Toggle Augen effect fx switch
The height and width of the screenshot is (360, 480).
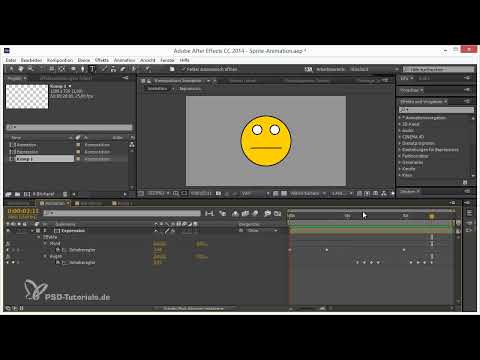(x=8, y=256)
